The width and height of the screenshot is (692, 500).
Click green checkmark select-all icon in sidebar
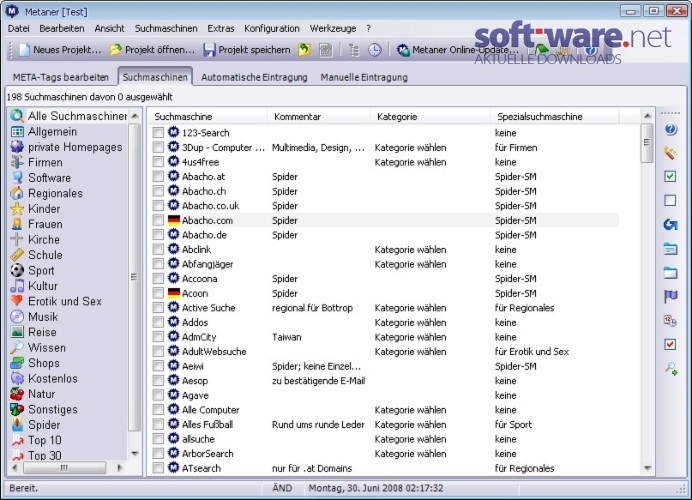670,177
